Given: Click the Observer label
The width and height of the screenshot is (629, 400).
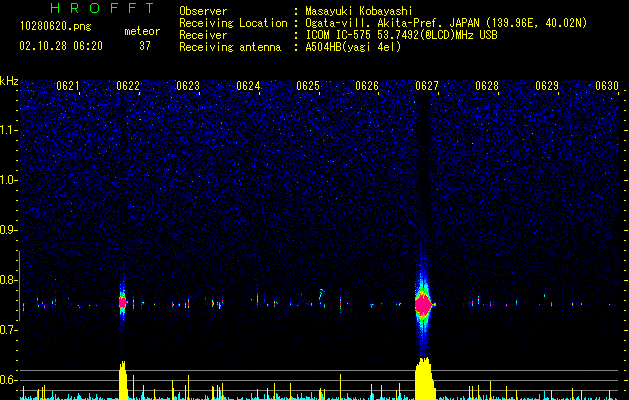Looking at the screenshot, I should point(203,12).
